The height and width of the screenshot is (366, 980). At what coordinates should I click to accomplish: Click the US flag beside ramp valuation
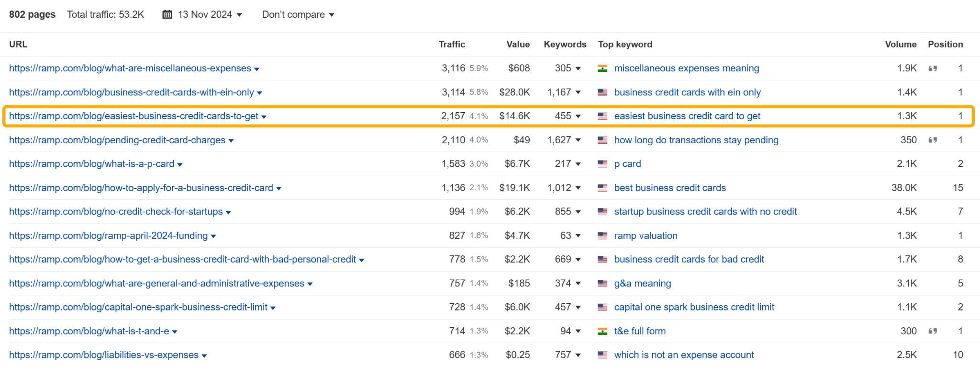point(603,235)
